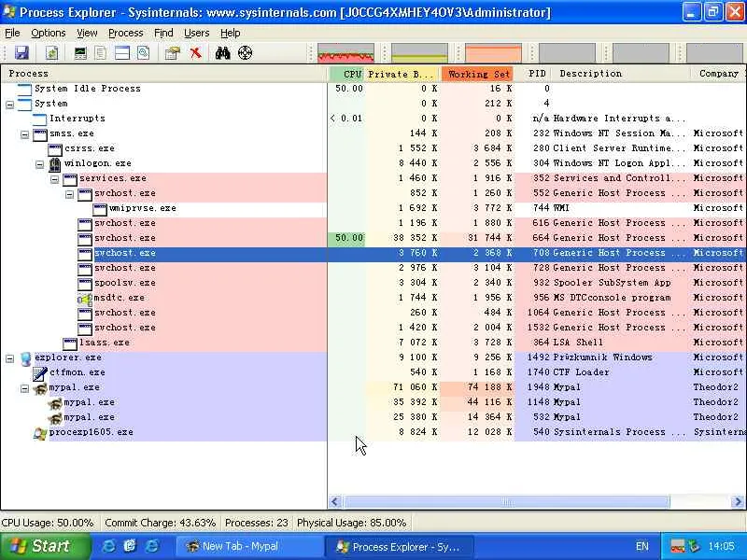Select the csrss.exe process
This screenshot has width=747, height=560.
[373, 148]
